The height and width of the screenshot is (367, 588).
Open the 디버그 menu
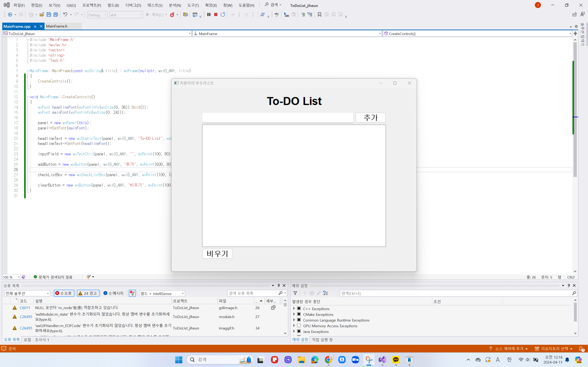(133, 5)
